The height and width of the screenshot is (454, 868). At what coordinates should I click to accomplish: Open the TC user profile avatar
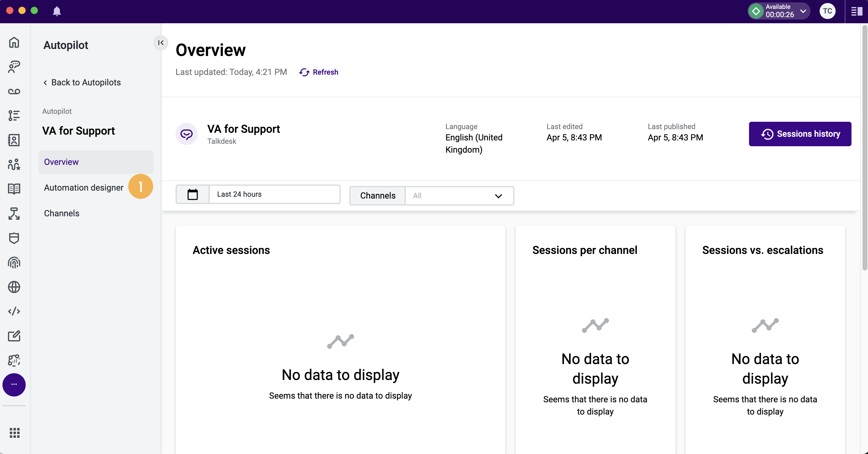[x=828, y=11]
